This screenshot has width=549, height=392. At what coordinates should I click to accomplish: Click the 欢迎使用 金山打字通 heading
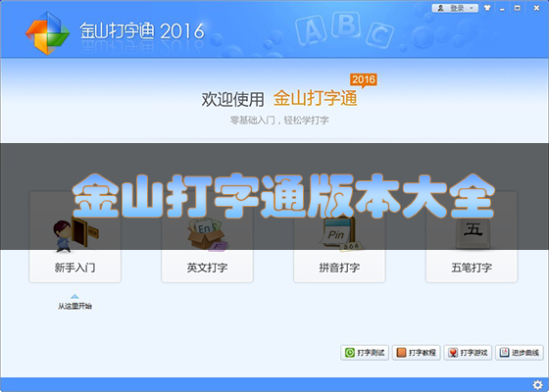279,99
